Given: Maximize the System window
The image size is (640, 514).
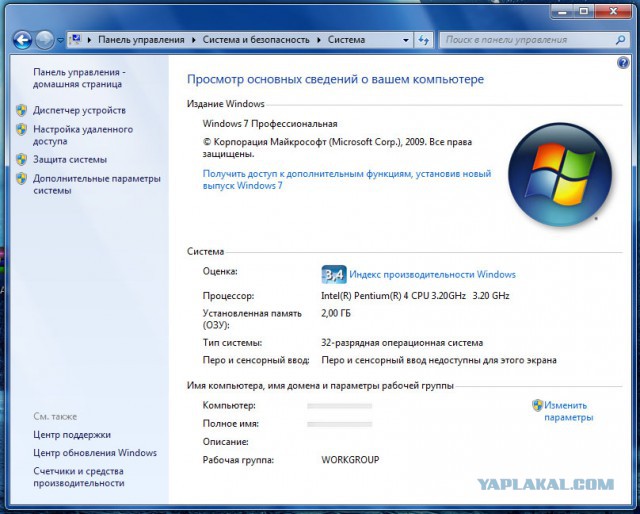Looking at the screenshot, I should tap(584, 11).
